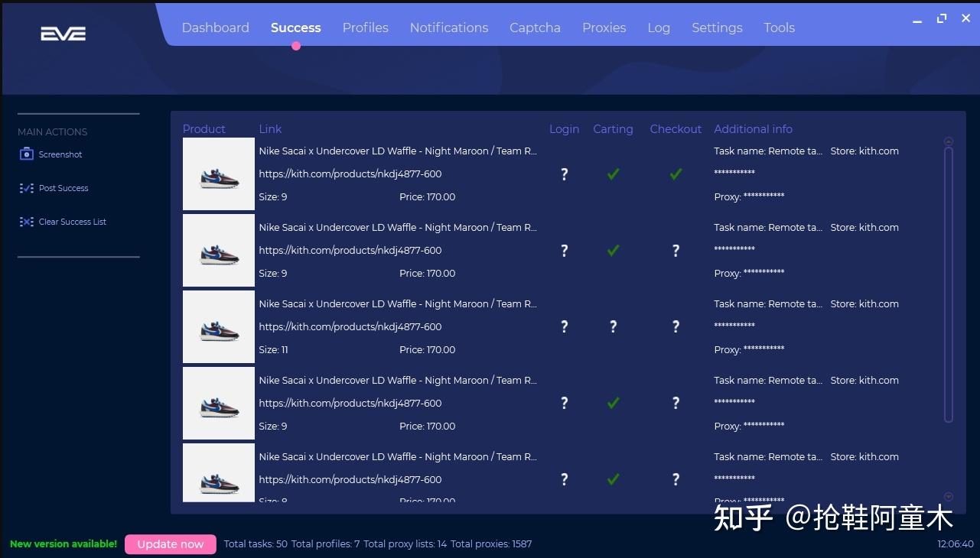Click the Post Success icon
The height and width of the screenshot is (558, 980).
point(26,188)
